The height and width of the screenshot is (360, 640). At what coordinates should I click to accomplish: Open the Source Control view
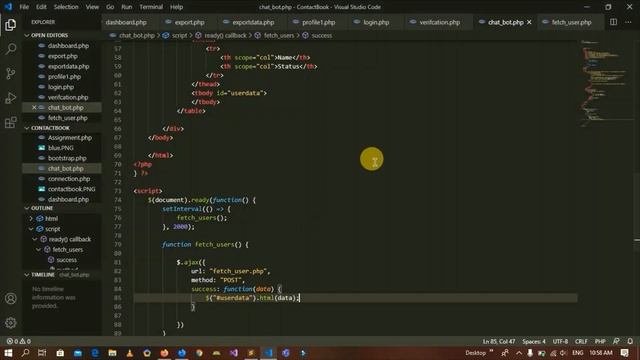click(x=11, y=73)
